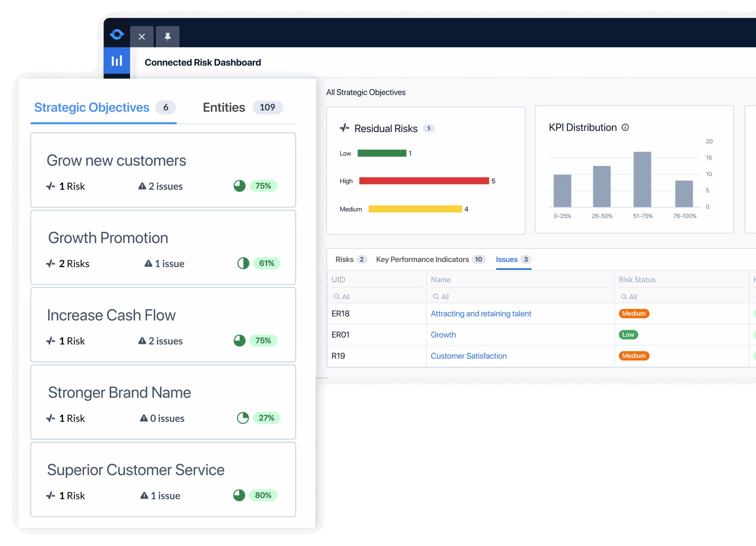
Task: Click the red High residual risk bar
Action: (424, 181)
